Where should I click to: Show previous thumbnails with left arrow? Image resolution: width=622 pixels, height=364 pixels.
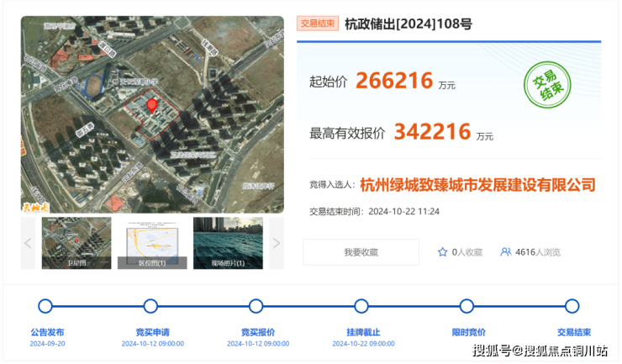coord(28,243)
